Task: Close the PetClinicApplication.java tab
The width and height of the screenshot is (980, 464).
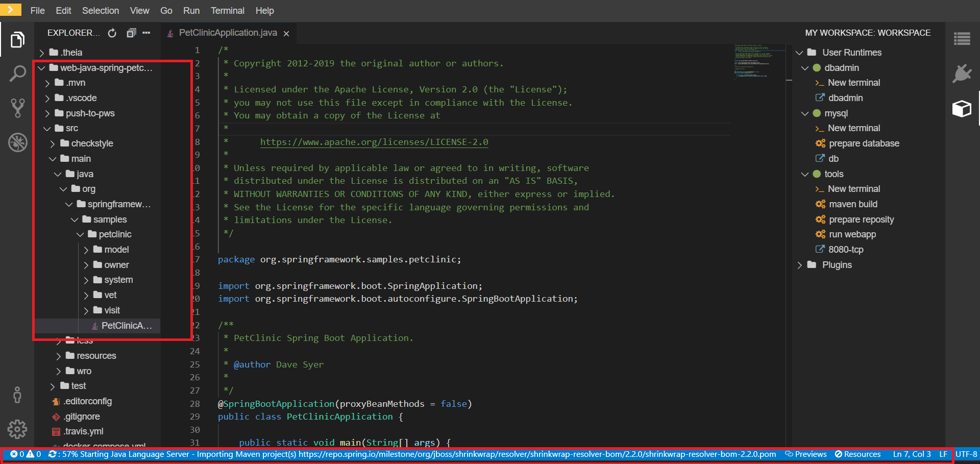Action: click(x=286, y=34)
